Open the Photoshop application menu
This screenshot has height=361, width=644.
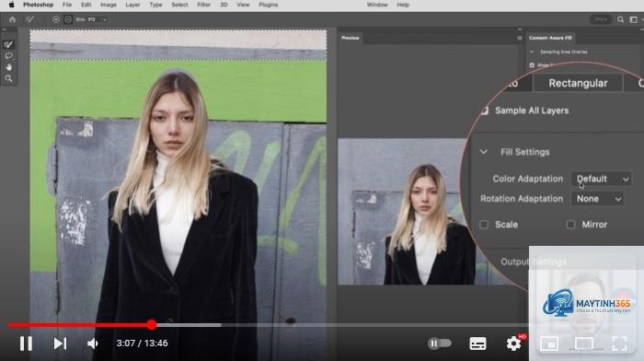tap(39, 5)
